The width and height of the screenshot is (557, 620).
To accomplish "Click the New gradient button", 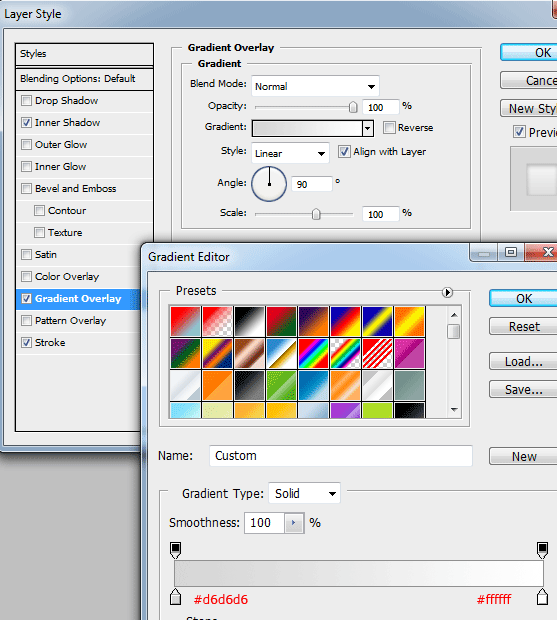I will (523, 456).
